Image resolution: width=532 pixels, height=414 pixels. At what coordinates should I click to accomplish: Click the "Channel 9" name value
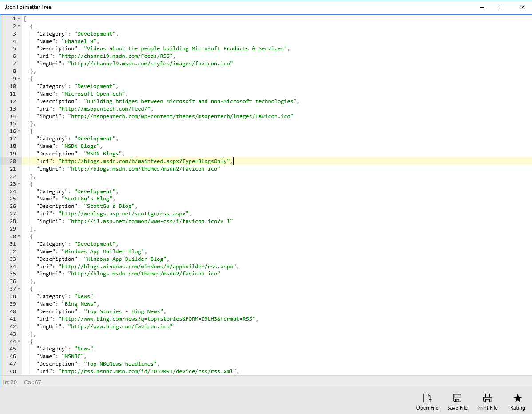click(79, 41)
